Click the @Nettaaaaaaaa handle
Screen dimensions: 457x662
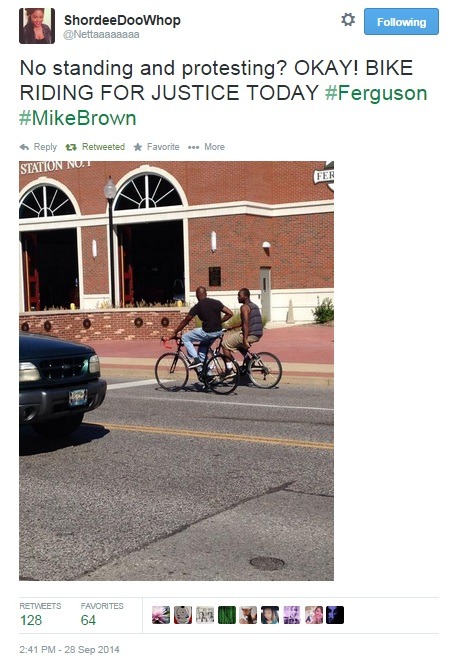pos(101,35)
